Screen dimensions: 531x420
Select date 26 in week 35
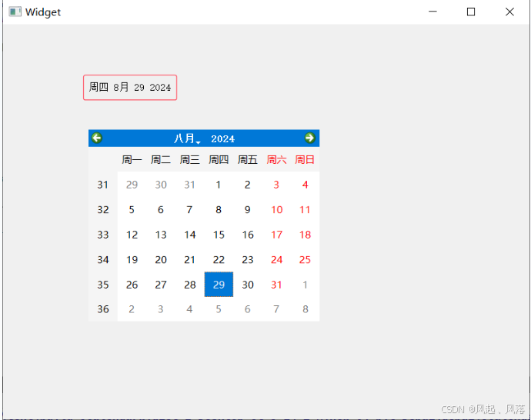pyautogui.click(x=132, y=285)
